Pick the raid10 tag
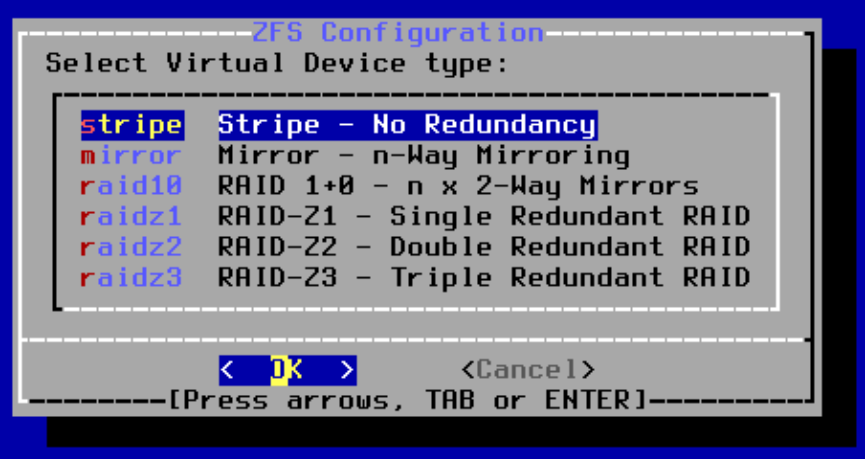 point(132,186)
